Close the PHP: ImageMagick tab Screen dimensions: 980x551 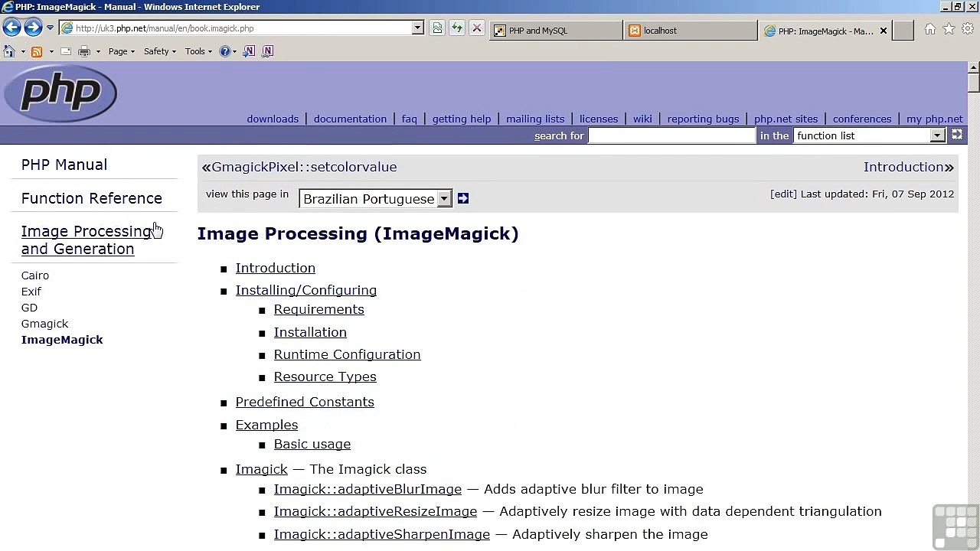pos(884,31)
